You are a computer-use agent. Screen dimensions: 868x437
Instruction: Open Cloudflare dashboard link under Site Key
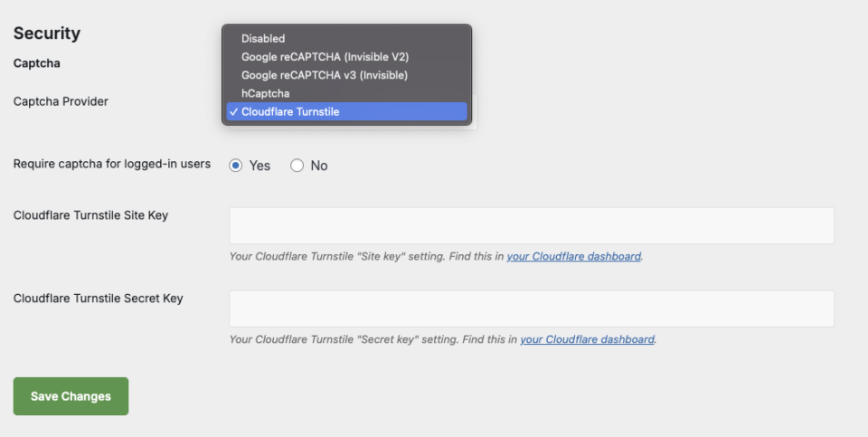pos(573,257)
